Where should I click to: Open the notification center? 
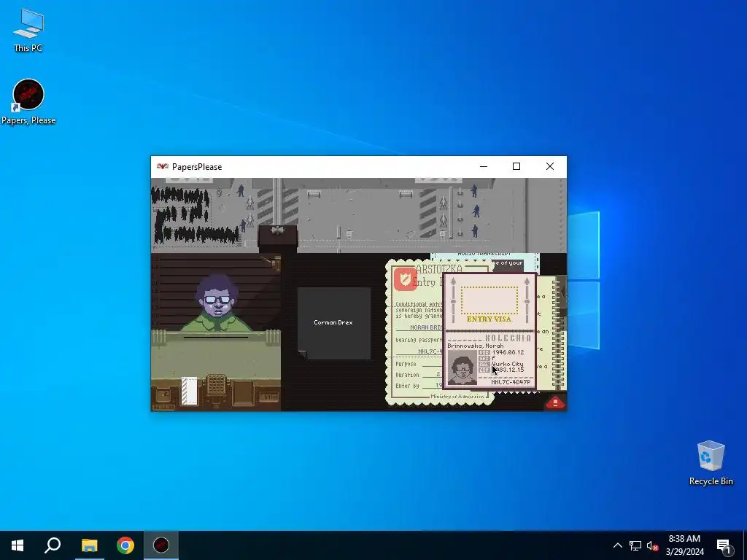click(x=724, y=545)
